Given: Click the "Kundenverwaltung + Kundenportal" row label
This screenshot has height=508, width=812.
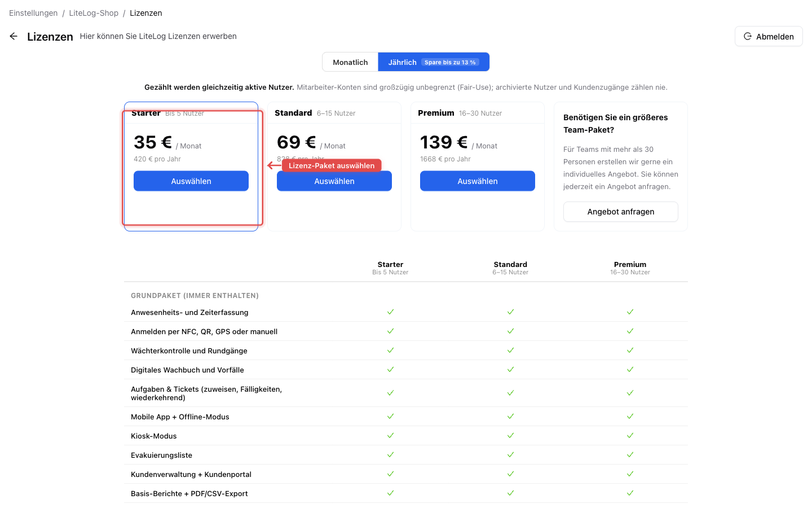Looking at the screenshot, I should (x=191, y=474).
